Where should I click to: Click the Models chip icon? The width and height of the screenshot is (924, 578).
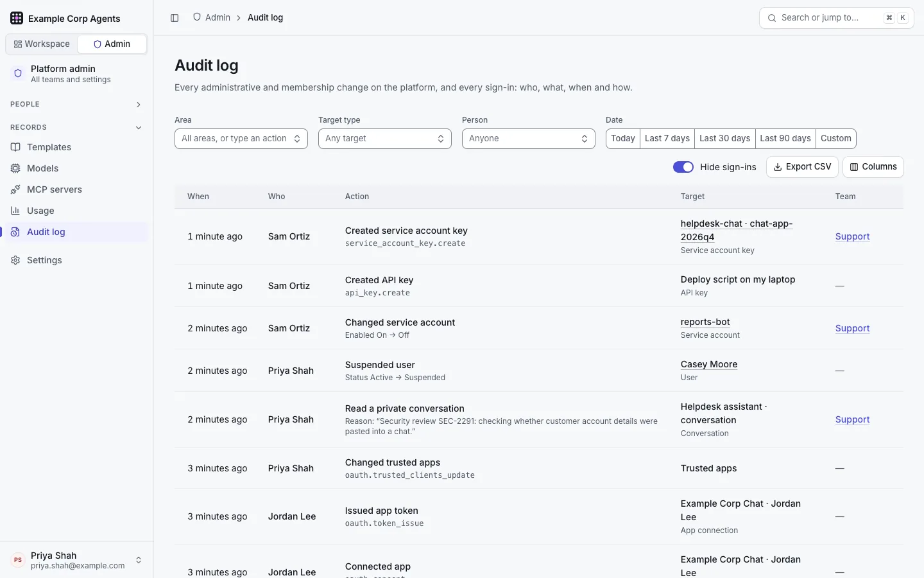pyautogui.click(x=15, y=168)
